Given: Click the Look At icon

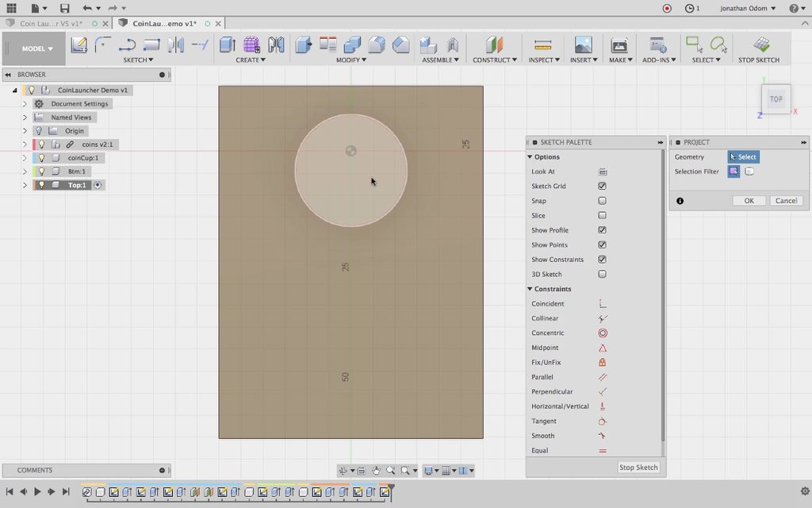Looking at the screenshot, I should pyautogui.click(x=603, y=171).
